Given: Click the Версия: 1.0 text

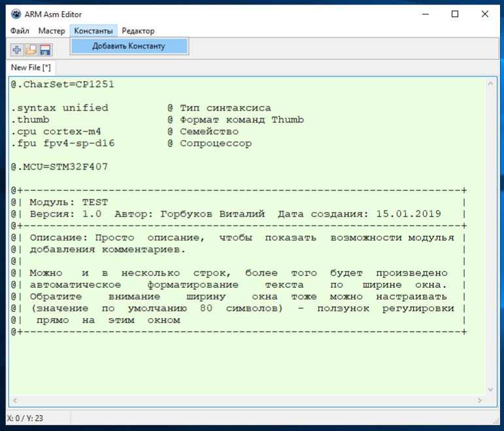Looking at the screenshot, I should point(65,214).
